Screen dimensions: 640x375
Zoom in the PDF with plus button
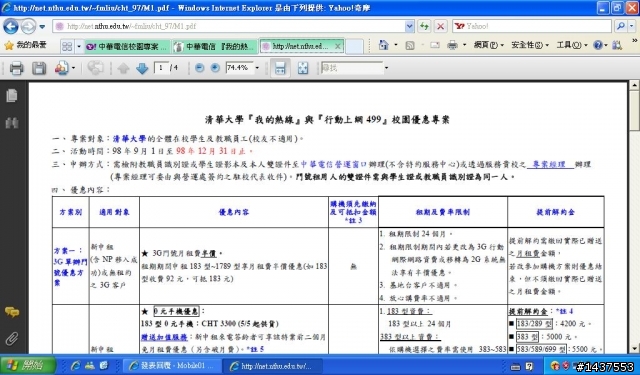215,68
